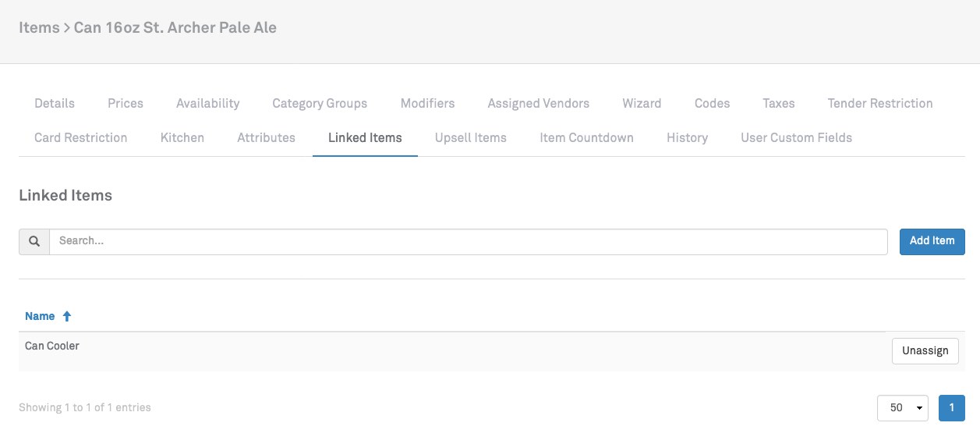The width and height of the screenshot is (980, 444).
Task: Go to the Availability tab
Action: tap(207, 103)
